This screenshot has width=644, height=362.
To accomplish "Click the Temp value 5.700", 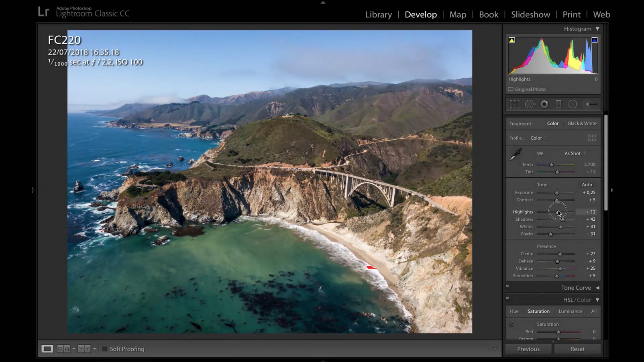I will point(590,165).
